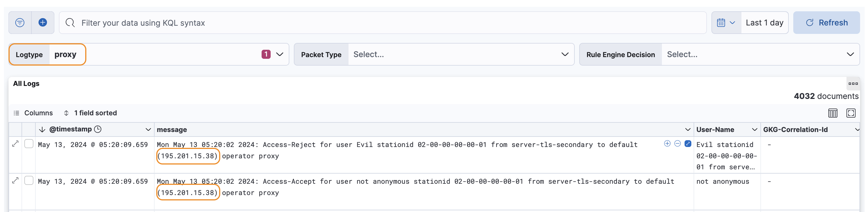The image size is (868, 212).
Task: Select the checkbox for the Access-Reject row
Action: pos(29,144)
